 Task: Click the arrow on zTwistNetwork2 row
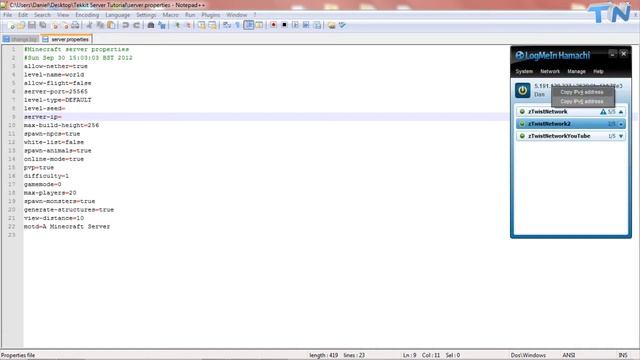621,124
